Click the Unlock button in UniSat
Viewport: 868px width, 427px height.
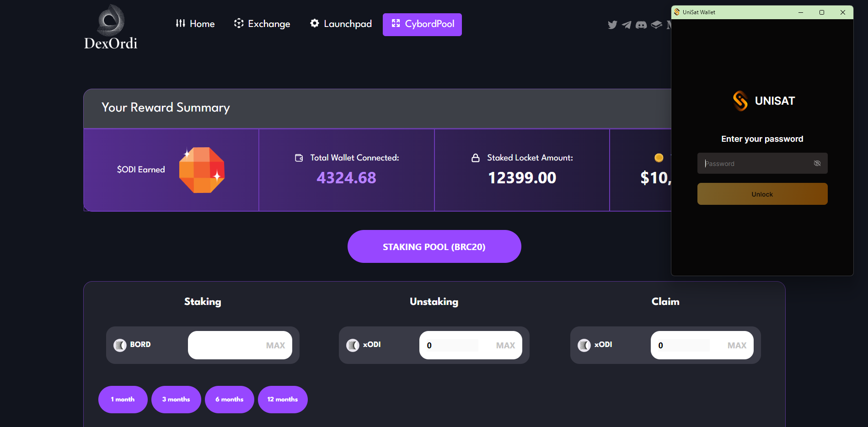[x=762, y=194]
